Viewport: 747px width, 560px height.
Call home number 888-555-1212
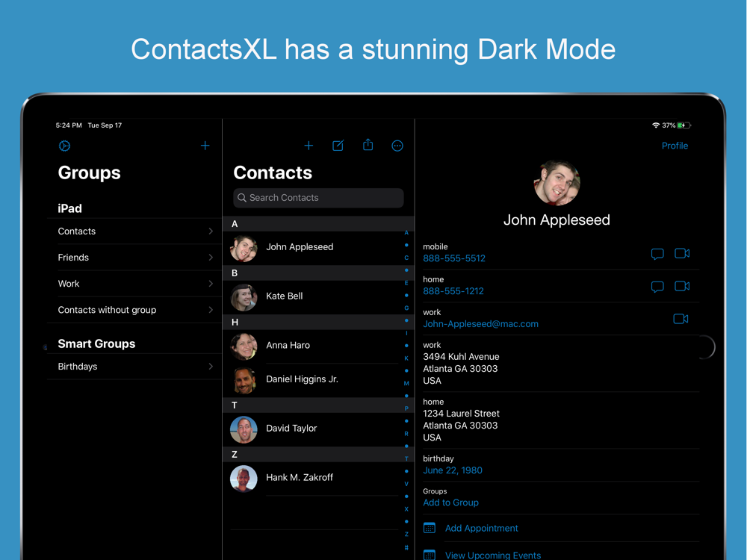[x=453, y=291]
